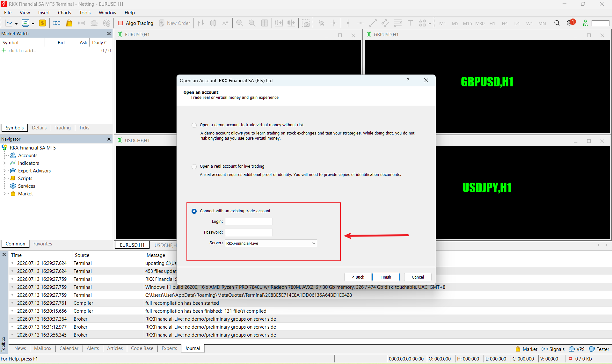
Task: Click the Zoom In magnifier icon
Action: click(x=240, y=23)
